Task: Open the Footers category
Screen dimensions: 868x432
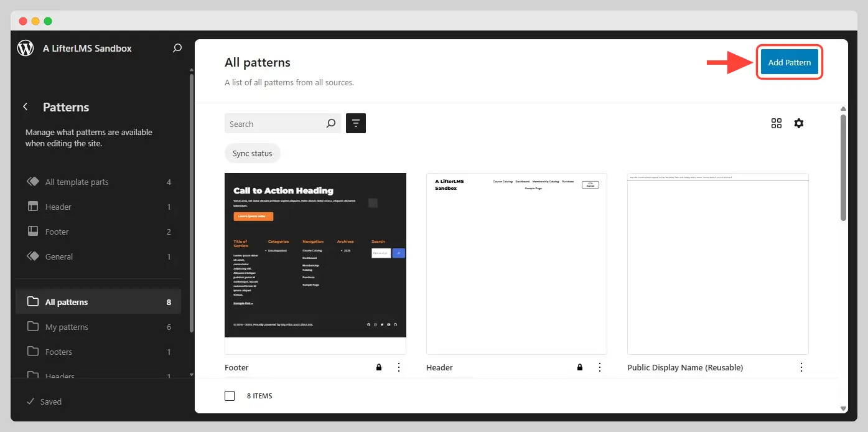Action: tap(58, 351)
